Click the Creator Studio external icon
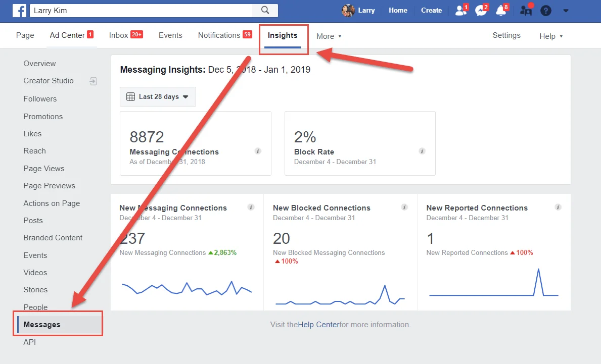Image resolution: width=601 pixels, height=364 pixels. point(93,81)
